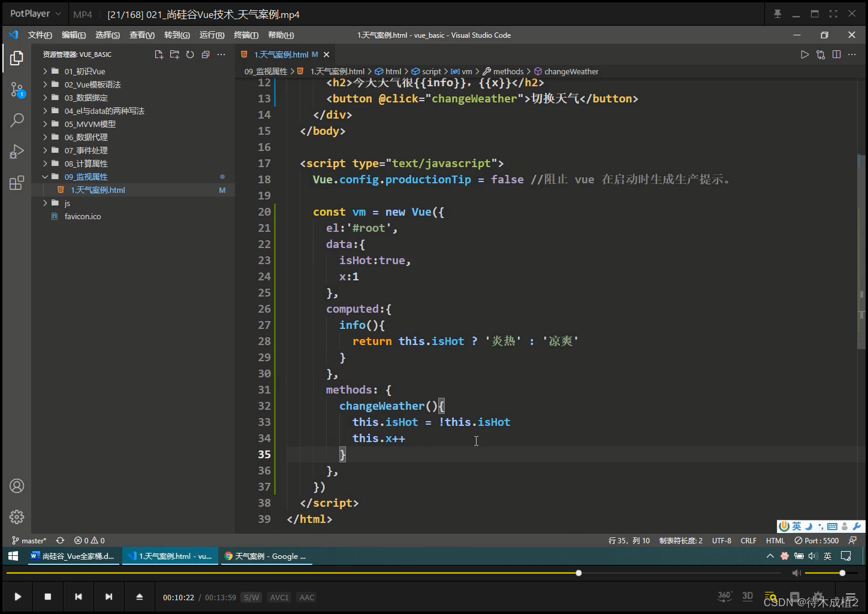Viewport: 868px width, 614px height.
Task: Open changes compare icon in editor toolbar
Action: pos(821,55)
